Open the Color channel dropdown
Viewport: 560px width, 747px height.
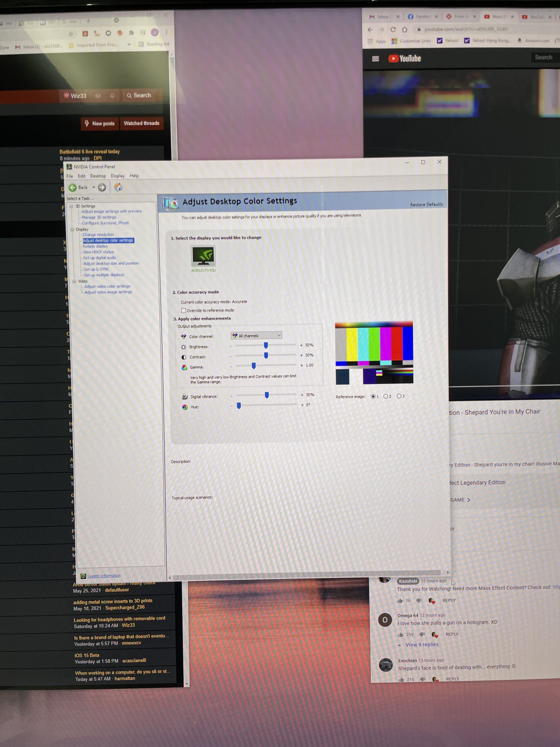(x=256, y=335)
